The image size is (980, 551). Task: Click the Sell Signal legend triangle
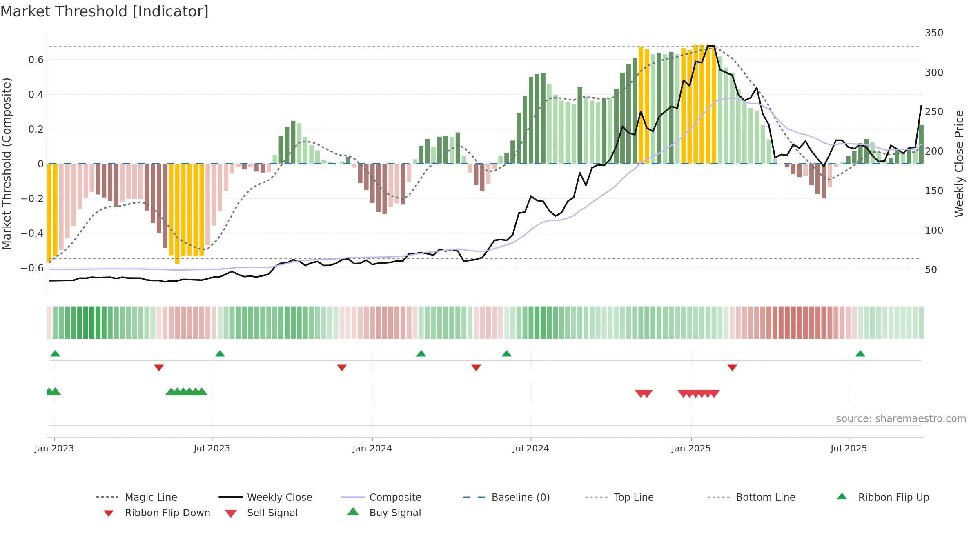(x=231, y=513)
